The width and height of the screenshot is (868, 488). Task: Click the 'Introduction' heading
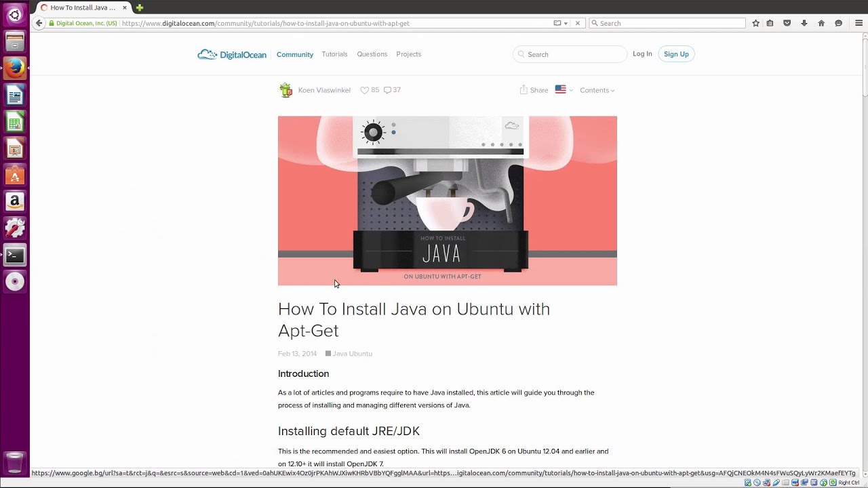[x=303, y=373]
